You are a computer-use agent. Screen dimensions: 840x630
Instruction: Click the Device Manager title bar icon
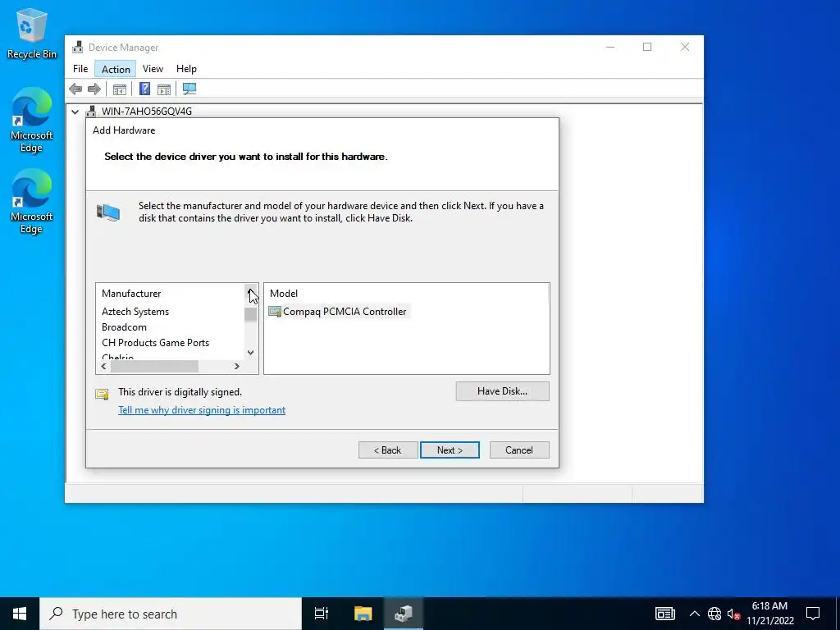tap(78, 47)
